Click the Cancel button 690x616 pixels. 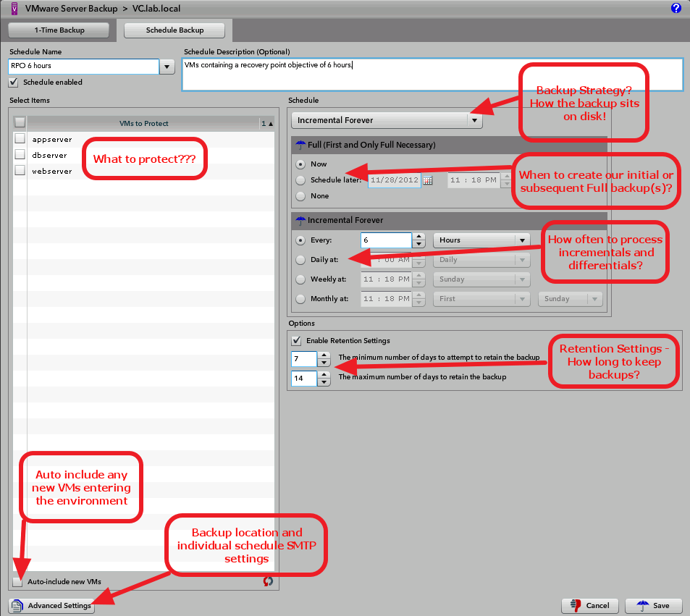click(x=589, y=606)
